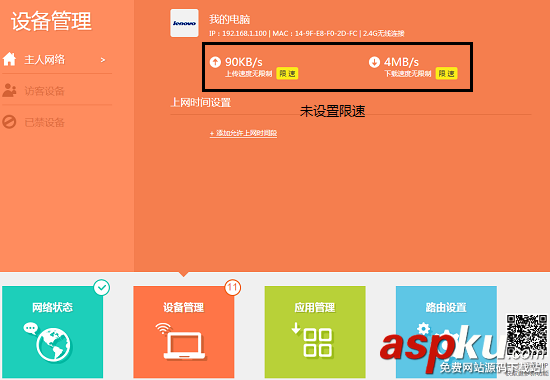550x380 pixels.
Task: Expand the 主人网络 chevron arrow
Action: (x=103, y=60)
